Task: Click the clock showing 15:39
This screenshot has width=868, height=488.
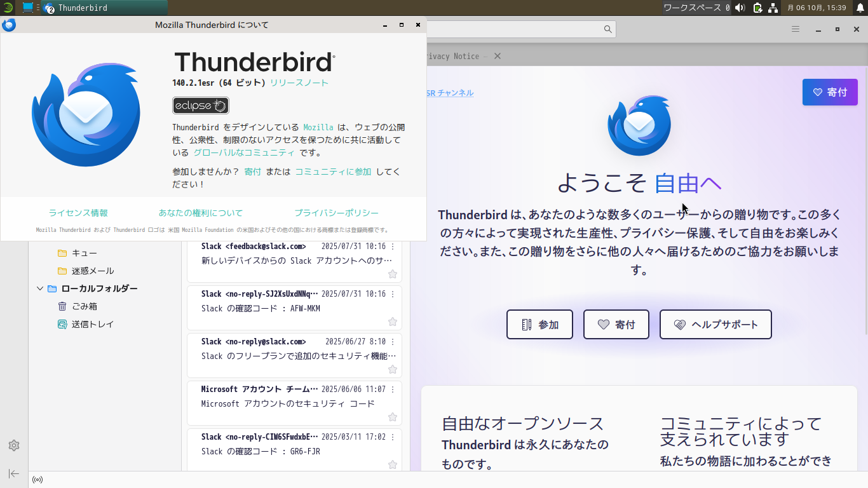Action: [817, 8]
